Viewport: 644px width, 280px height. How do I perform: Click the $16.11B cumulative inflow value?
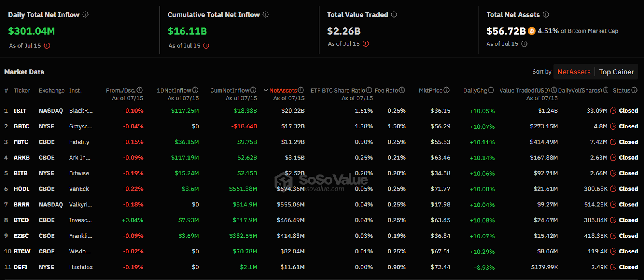[187, 31]
